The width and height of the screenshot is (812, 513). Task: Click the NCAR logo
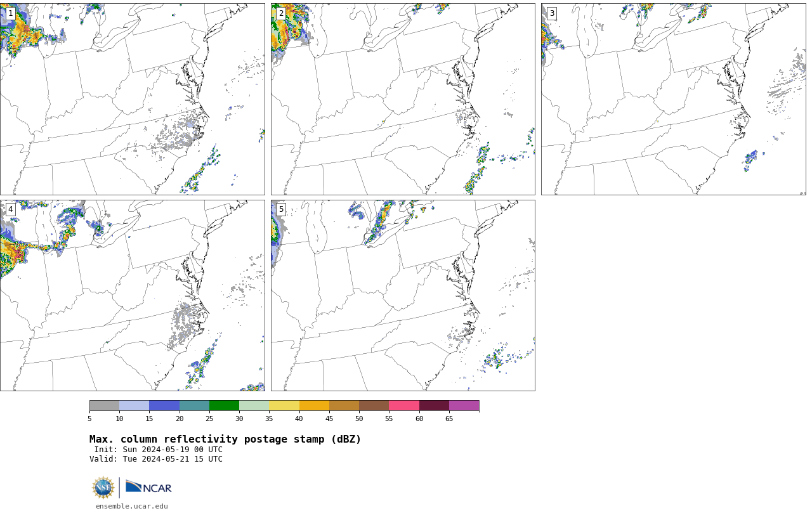(148, 487)
